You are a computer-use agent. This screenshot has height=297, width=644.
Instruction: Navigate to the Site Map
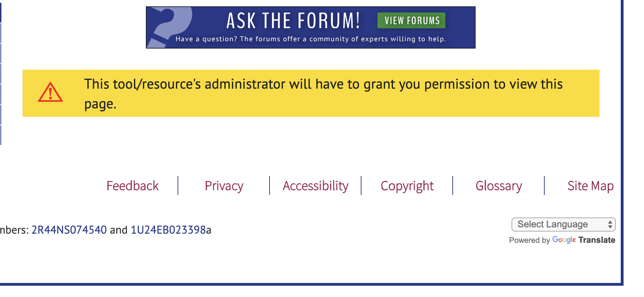pyautogui.click(x=590, y=186)
